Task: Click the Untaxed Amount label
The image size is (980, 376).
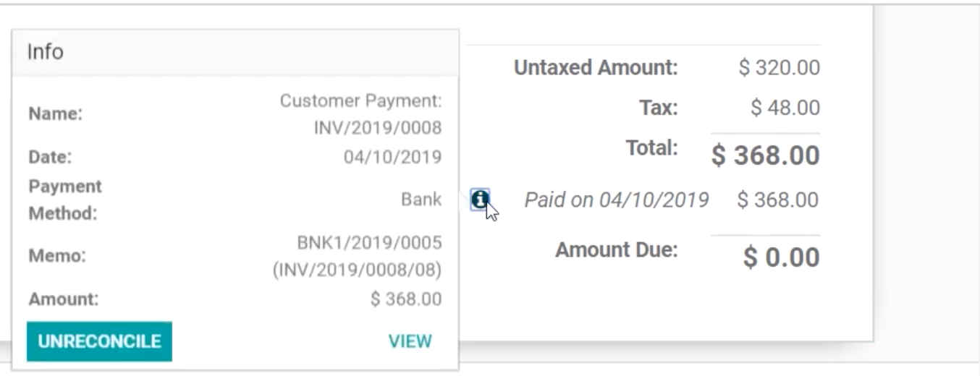Action: pos(596,69)
